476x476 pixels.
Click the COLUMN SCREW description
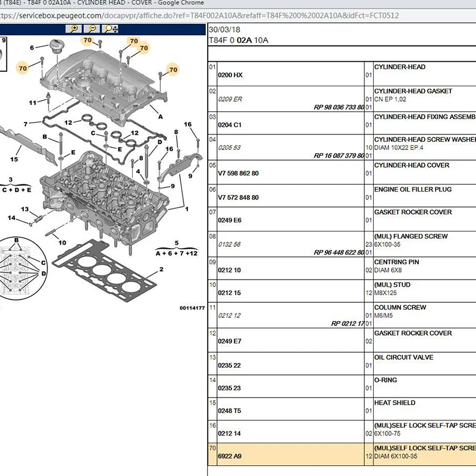(400, 307)
